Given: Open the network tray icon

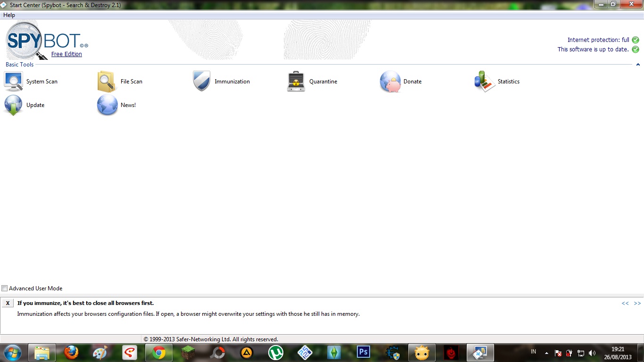Looking at the screenshot, I should pos(581,353).
